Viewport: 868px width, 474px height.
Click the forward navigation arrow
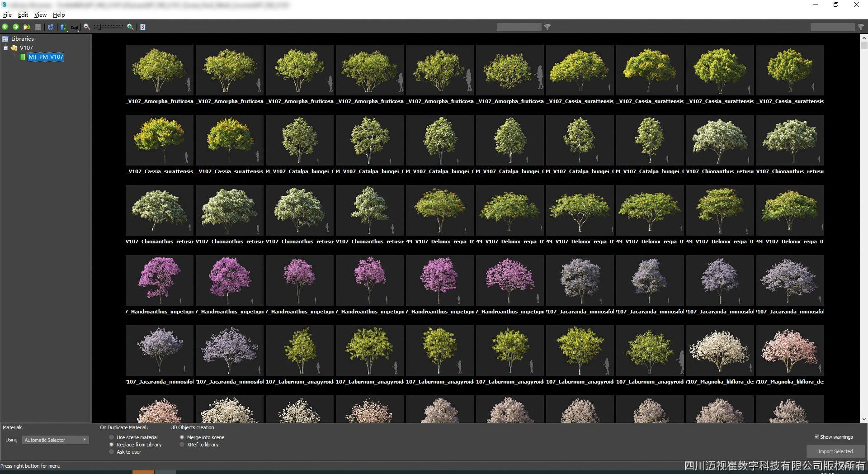16,27
